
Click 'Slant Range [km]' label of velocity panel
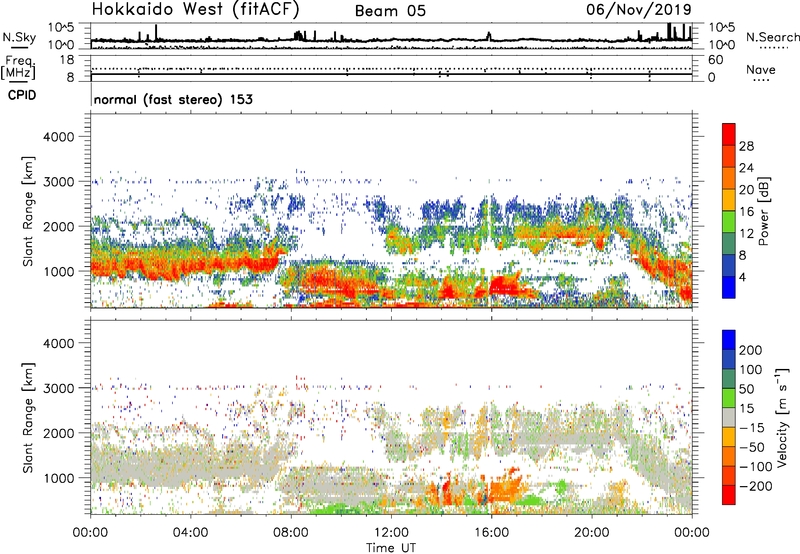28,418
